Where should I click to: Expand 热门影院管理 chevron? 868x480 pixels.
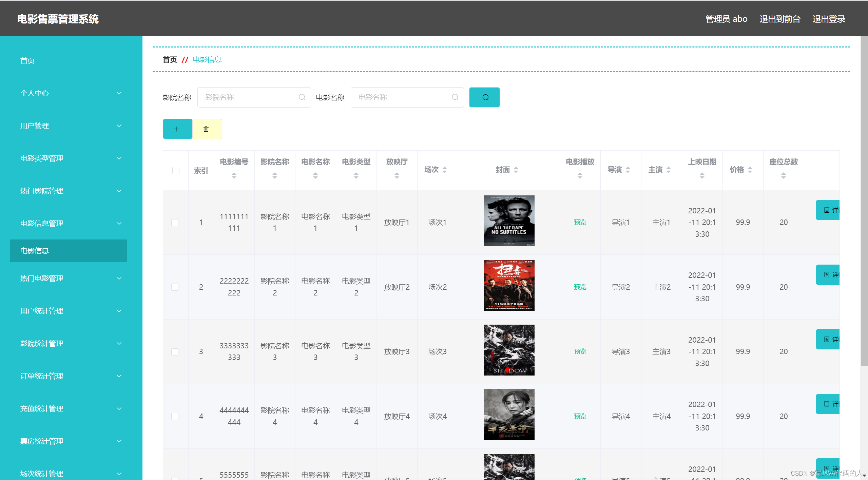(119, 191)
